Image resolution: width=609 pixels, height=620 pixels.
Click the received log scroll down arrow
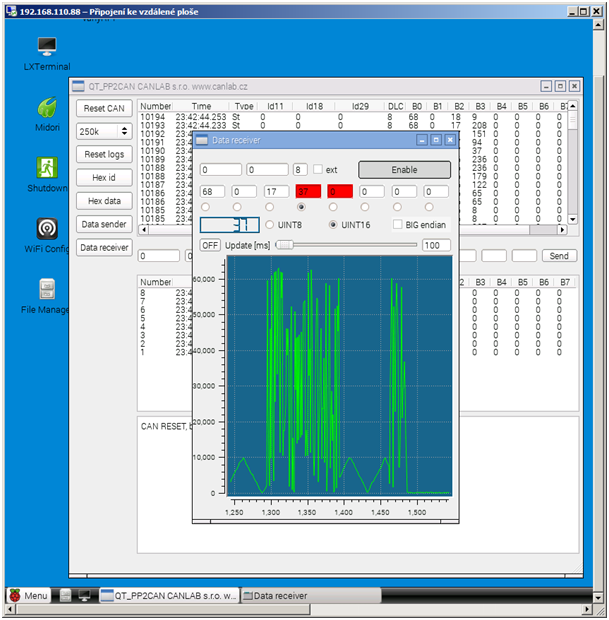[x=573, y=219]
